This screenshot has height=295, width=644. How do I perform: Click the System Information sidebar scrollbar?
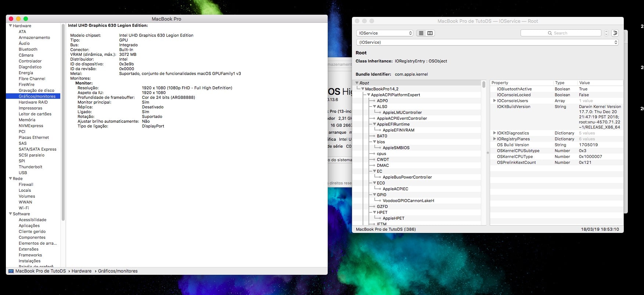pyautogui.click(x=63, y=122)
